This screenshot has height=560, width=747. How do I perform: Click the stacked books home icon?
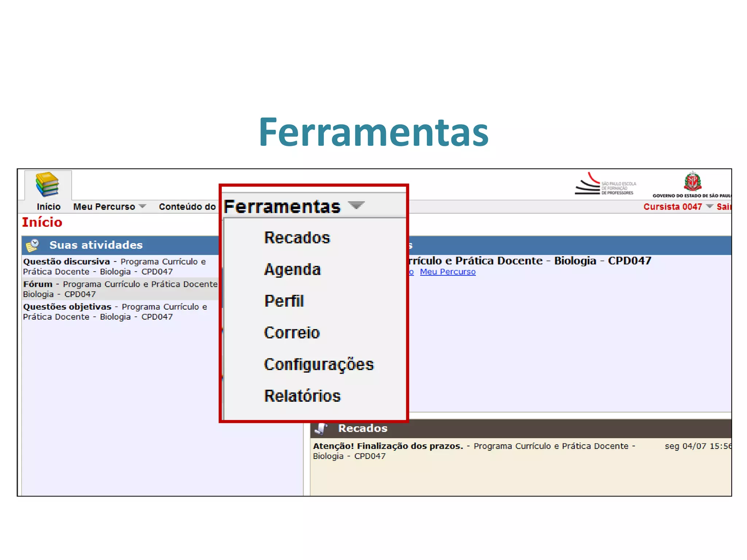click(47, 184)
